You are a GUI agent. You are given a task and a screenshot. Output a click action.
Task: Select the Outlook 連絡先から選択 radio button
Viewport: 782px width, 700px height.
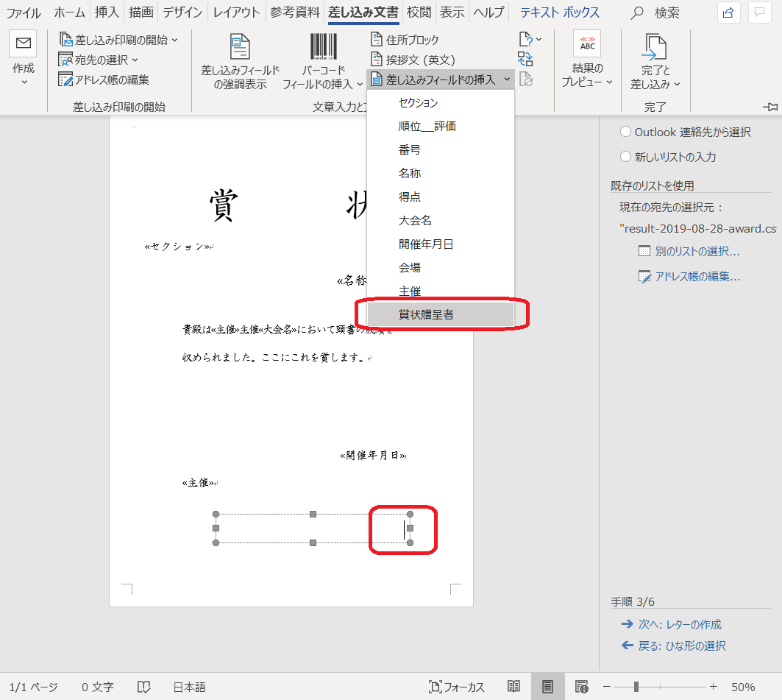tap(625, 132)
